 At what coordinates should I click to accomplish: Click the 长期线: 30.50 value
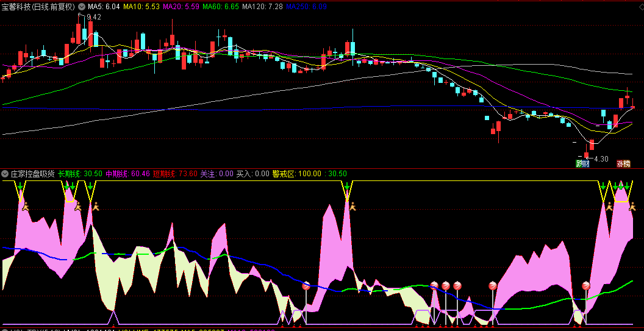point(80,174)
